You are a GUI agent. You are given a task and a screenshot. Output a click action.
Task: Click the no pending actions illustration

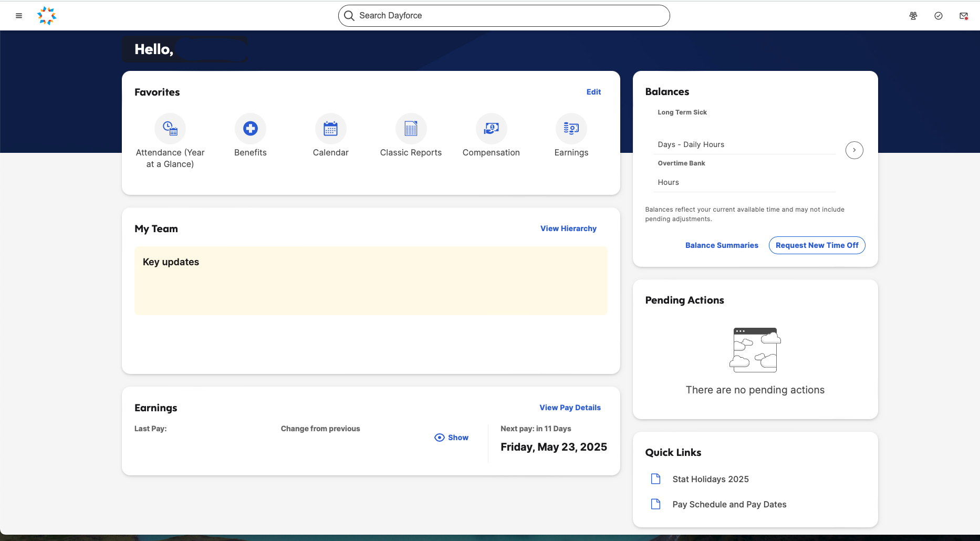755,350
